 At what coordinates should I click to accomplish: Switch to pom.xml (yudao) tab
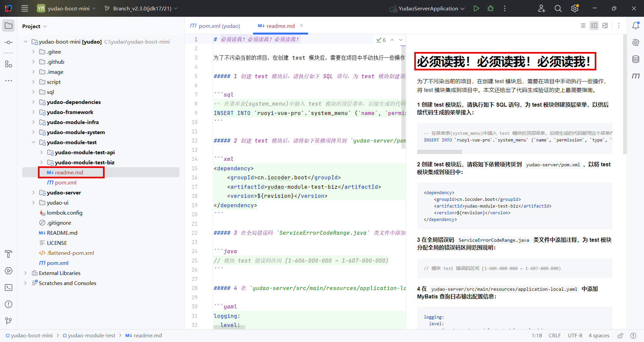215,26
